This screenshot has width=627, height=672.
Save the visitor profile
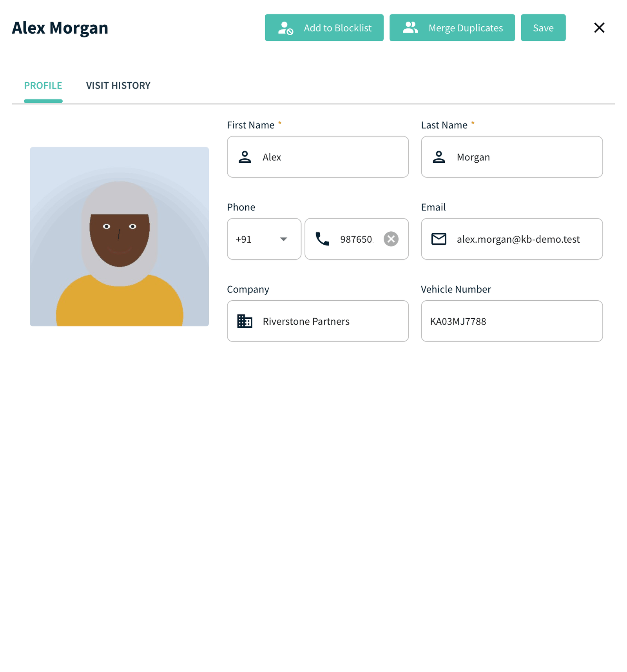[x=543, y=28]
